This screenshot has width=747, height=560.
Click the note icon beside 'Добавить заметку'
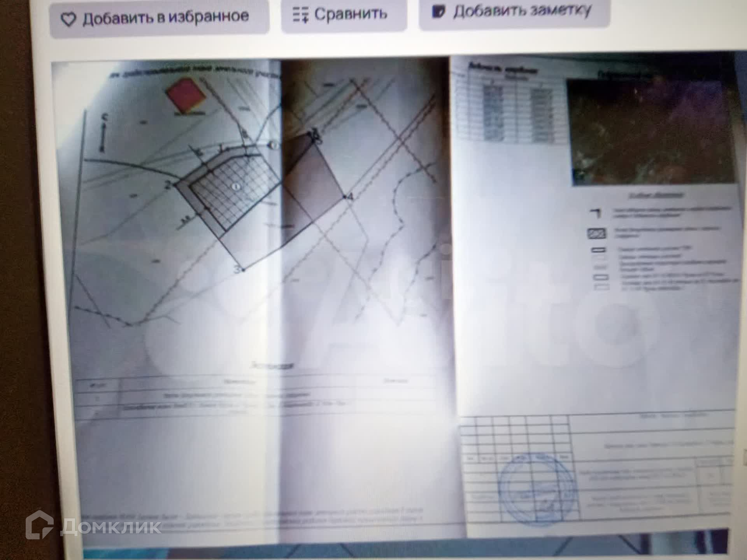(x=438, y=11)
